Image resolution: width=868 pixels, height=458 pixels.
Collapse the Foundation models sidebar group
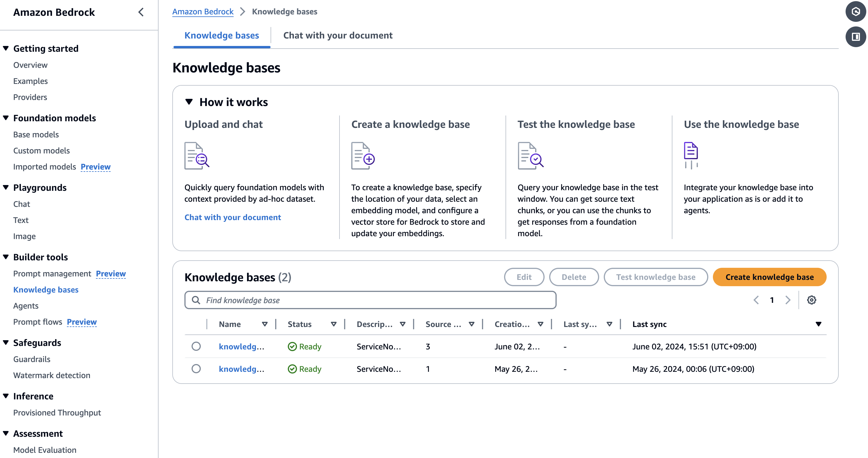[x=6, y=118]
